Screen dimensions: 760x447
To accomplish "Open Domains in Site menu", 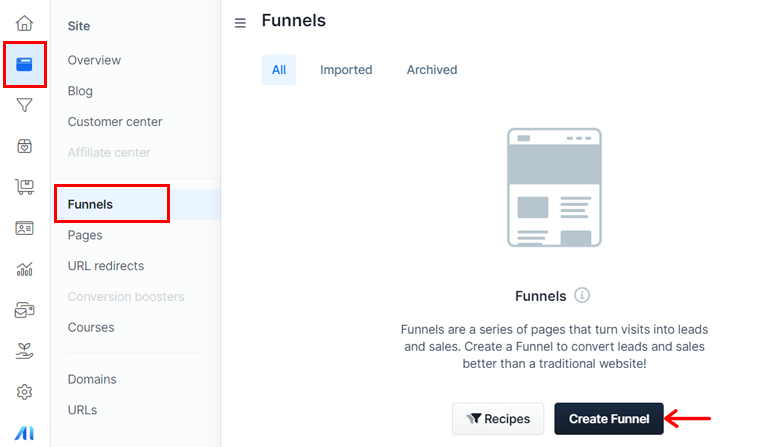I will pos(92,379).
